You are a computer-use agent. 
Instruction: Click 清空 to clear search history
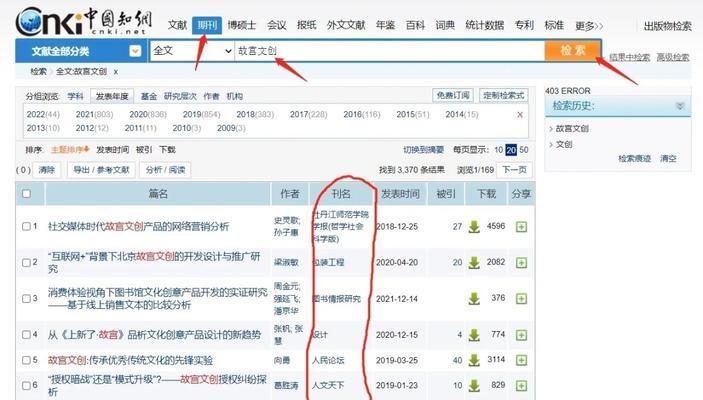(x=668, y=158)
